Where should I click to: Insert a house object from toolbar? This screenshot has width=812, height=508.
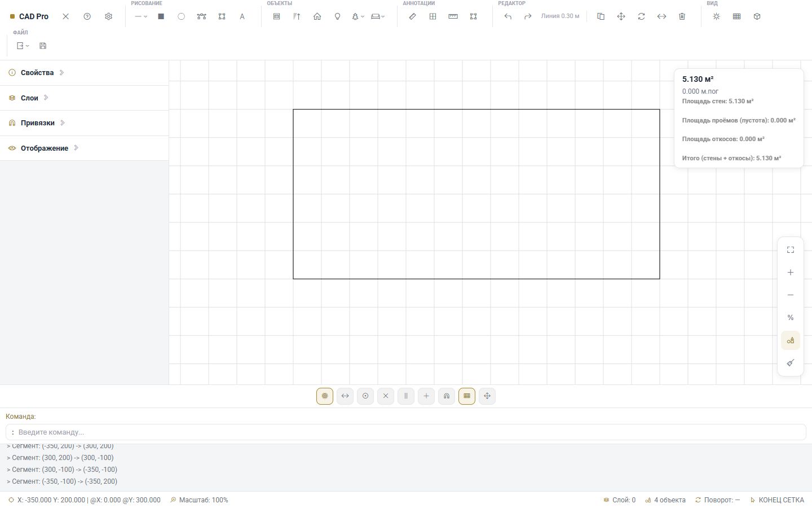[317, 16]
